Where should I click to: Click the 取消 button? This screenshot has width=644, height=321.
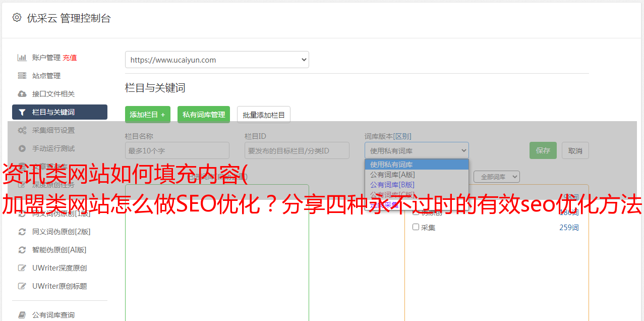(x=575, y=150)
